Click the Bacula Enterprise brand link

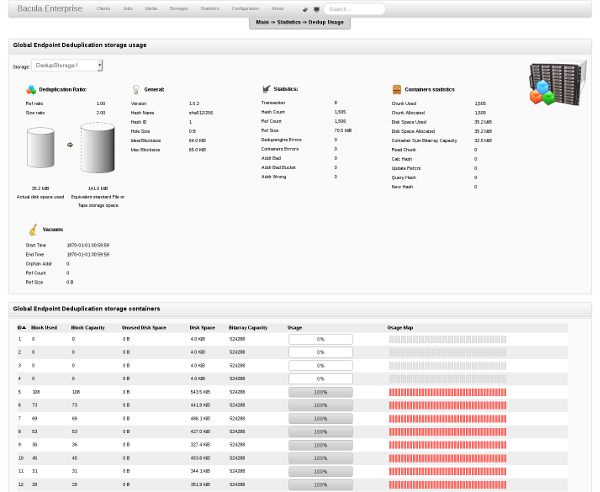[50, 9]
